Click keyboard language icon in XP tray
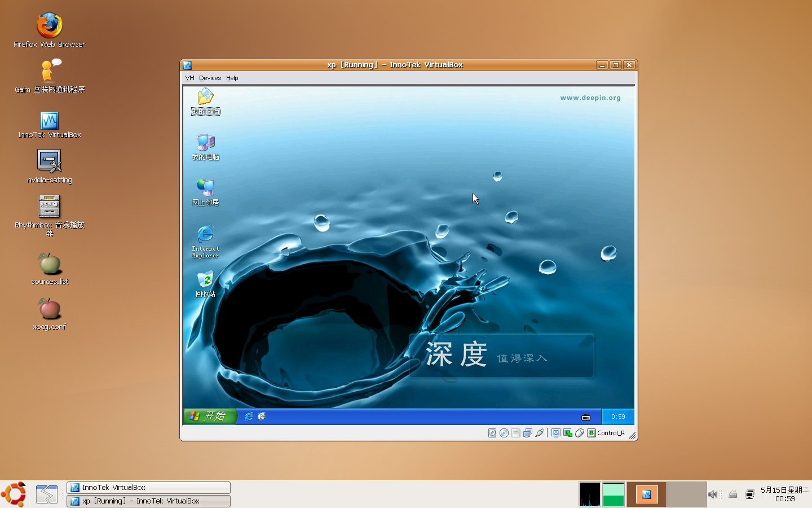The image size is (812, 508). (x=586, y=417)
